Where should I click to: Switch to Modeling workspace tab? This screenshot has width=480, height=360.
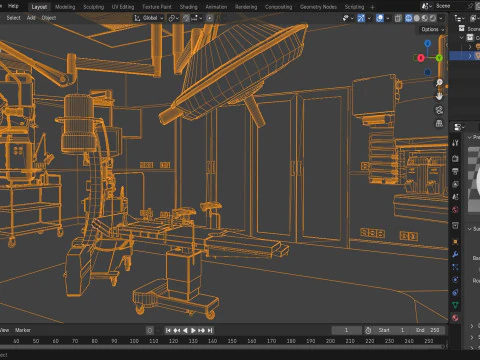point(65,7)
